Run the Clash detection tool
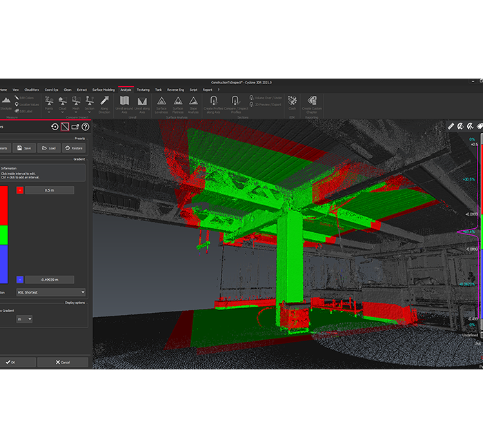Screen dimensions: 483x448 click(292, 102)
